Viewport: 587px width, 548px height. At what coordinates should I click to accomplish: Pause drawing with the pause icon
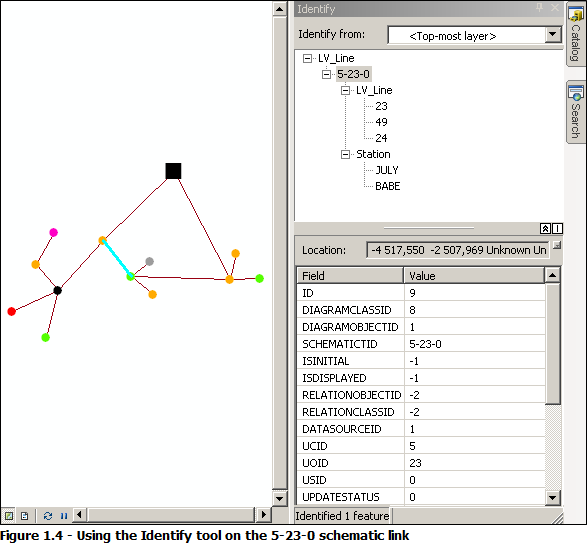(x=64, y=516)
